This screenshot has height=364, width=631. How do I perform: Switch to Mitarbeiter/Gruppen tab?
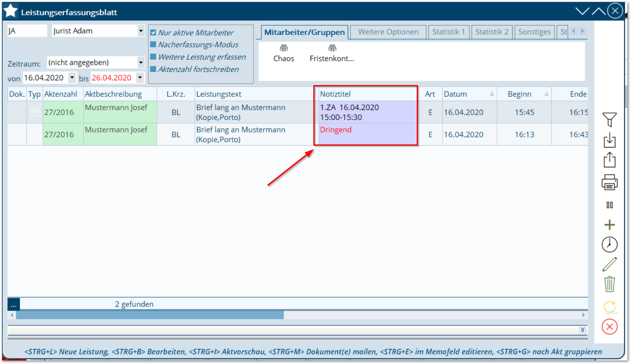coord(304,32)
